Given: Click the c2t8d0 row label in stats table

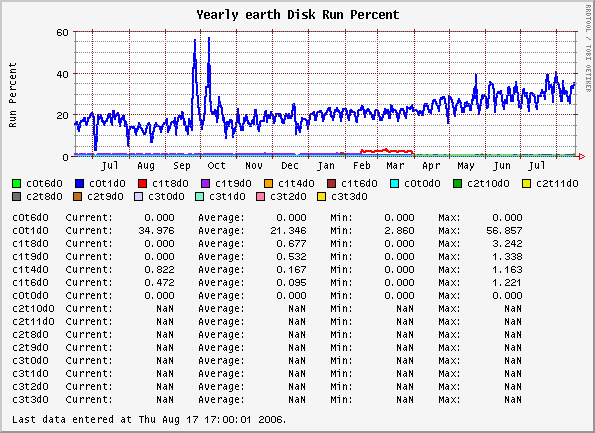Looking at the screenshot, I should 31,334.
